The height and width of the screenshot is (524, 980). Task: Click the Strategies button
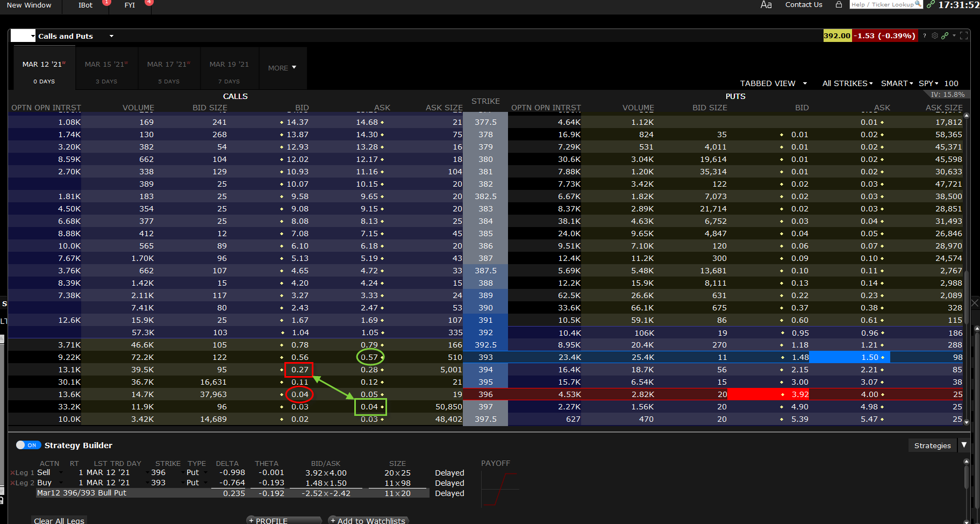pos(933,445)
